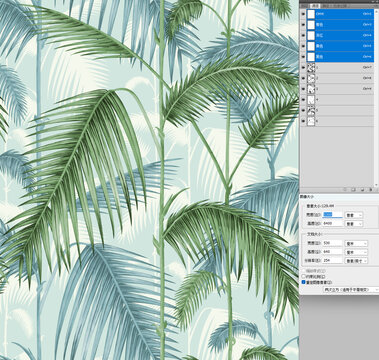Uncheck the 重定图像像素 (Resample Image) checkbox
Image resolution: width=379 pixels, height=360 pixels.
point(303,282)
